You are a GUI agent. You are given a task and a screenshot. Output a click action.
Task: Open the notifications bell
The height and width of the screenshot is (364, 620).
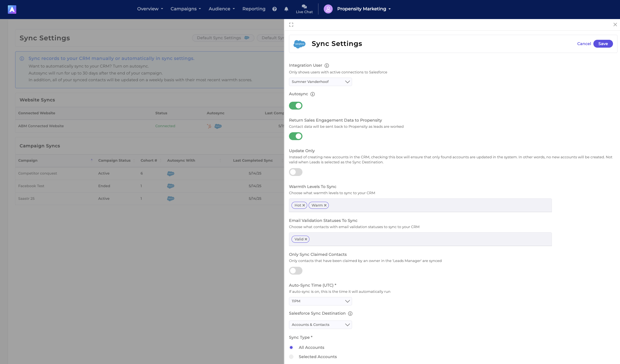(286, 9)
